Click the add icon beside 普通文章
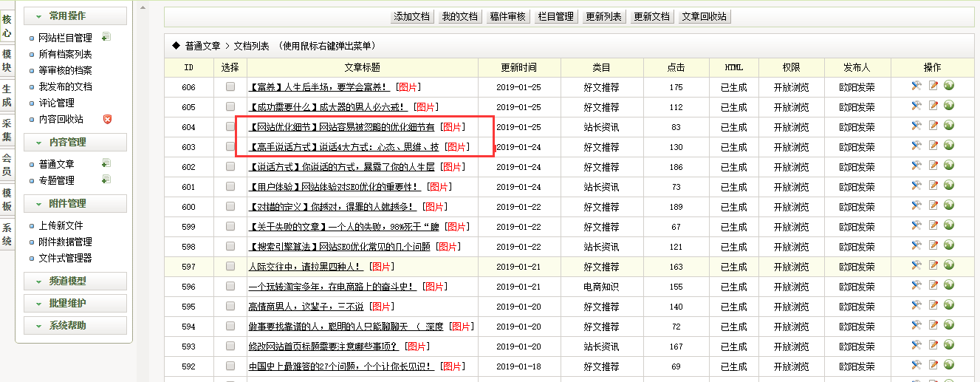Screen dimensions: 980x382 click(106, 163)
